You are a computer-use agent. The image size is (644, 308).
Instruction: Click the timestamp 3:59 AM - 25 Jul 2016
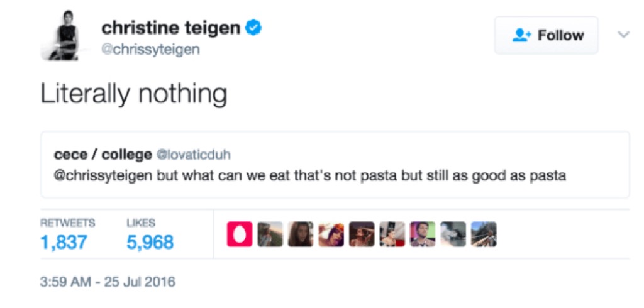point(108,282)
